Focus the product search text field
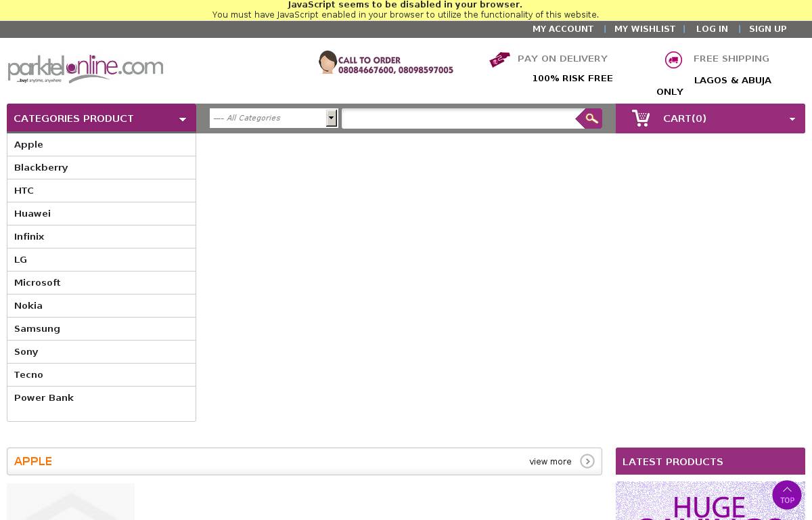Viewport: 812px width, 520px height. pos(459,118)
